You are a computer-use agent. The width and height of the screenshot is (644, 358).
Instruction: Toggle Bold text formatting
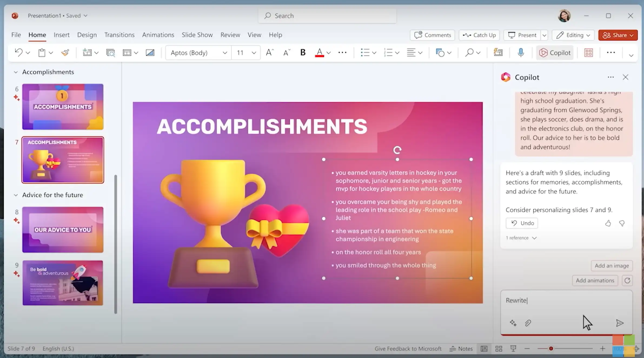click(303, 52)
